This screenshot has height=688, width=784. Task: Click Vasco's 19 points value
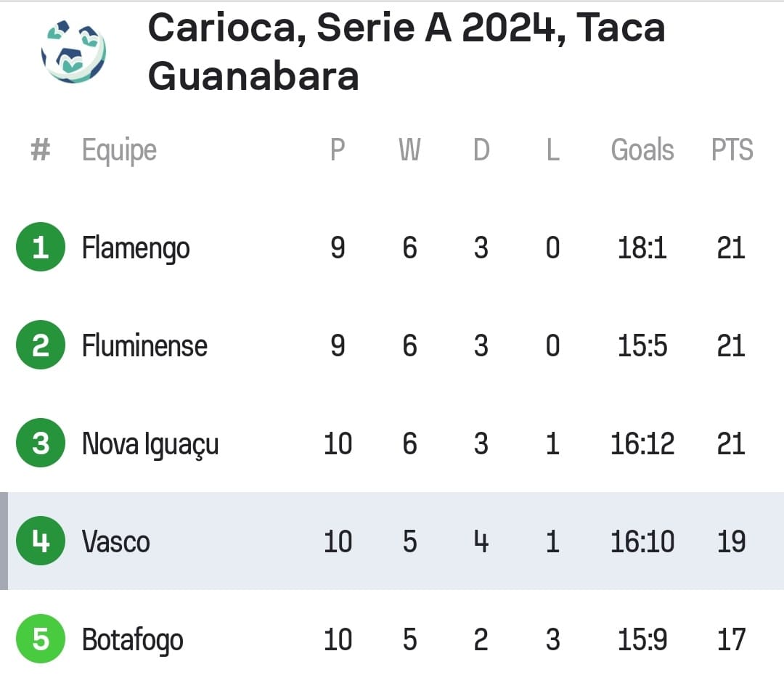[732, 541]
